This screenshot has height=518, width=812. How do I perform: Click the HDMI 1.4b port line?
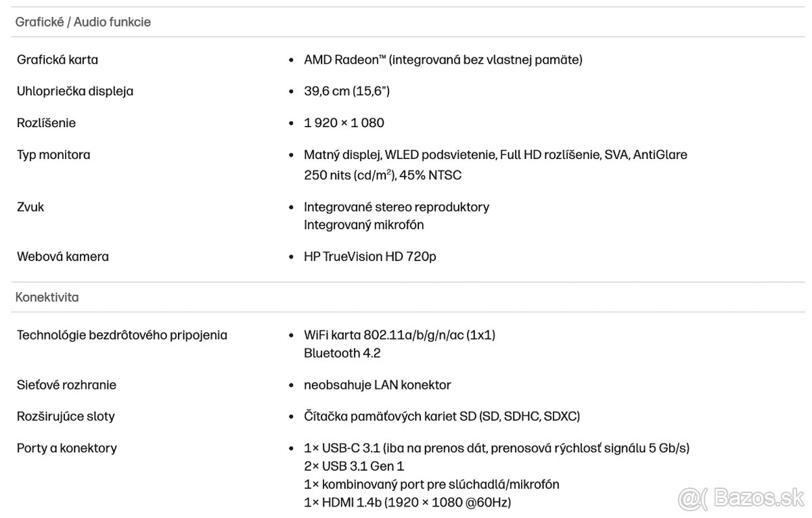tap(407, 502)
